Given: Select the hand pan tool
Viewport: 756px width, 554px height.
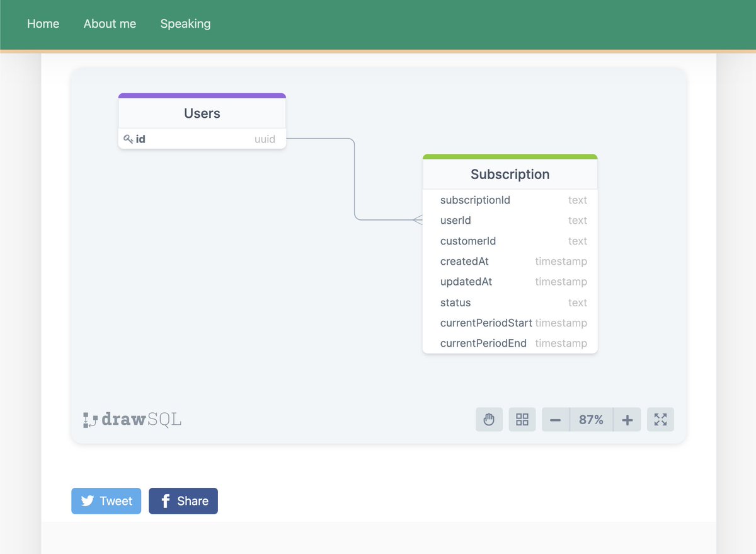Looking at the screenshot, I should coord(489,420).
